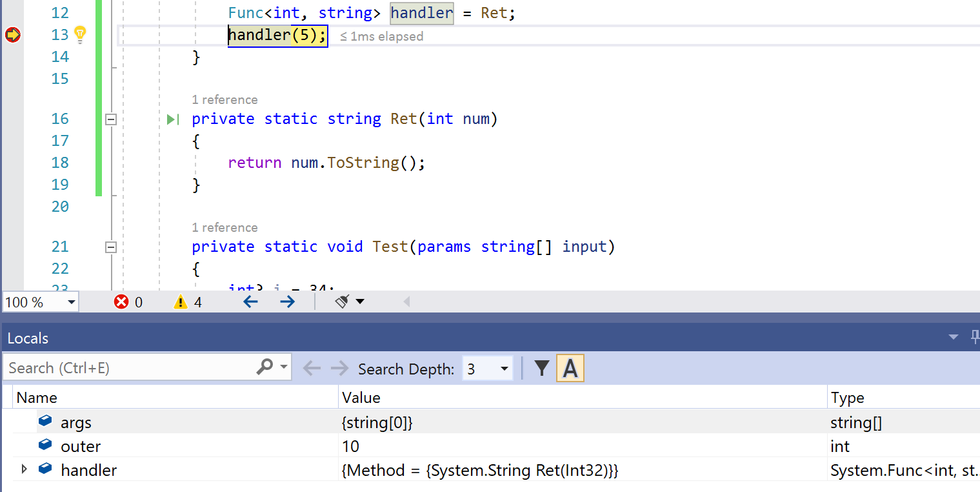This screenshot has width=980, height=492.
Task: Collapse the Test method outline on line 21
Action: [x=111, y=247]
